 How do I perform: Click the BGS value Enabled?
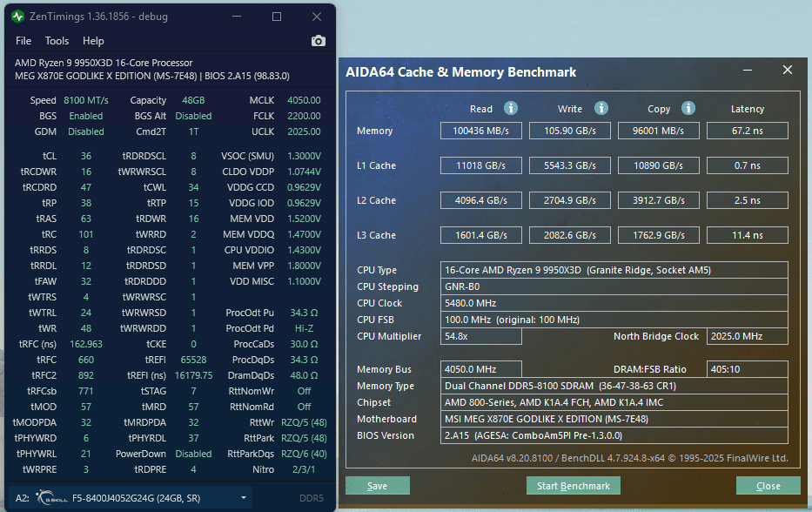pyautogui.click(x=86, y=116)
